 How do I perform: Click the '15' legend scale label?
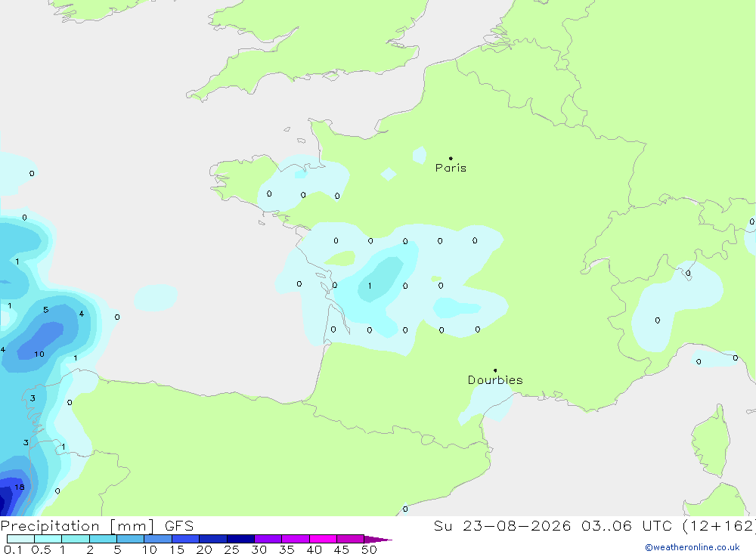coord(177,549)
